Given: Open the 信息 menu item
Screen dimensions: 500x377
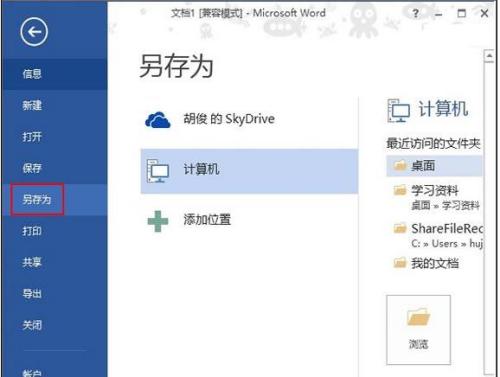Looking at the screenshot, I should coord(55,74).
